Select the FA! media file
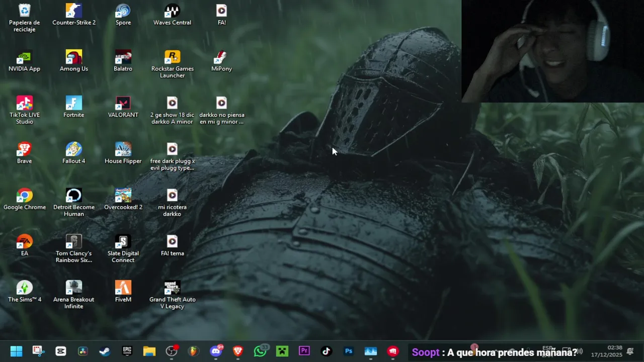Viewport: 644px width, 362px height. click(x=221, y=14)
